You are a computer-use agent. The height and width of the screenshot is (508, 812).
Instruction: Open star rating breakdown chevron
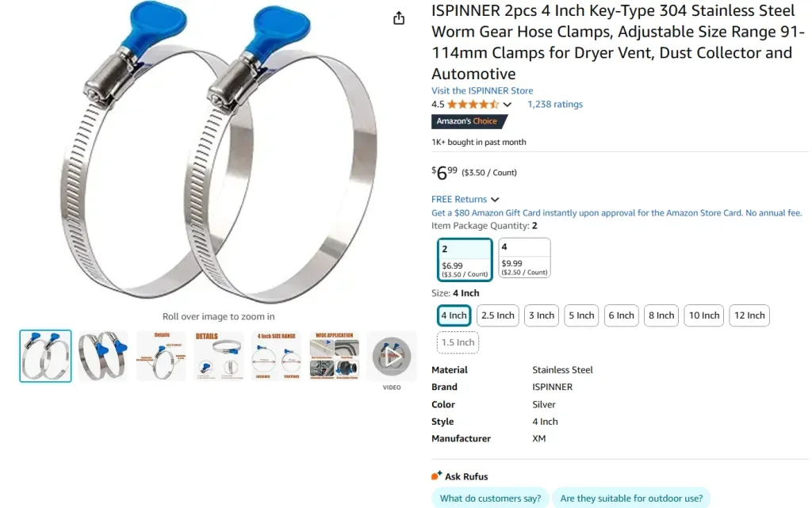[507, 105]
